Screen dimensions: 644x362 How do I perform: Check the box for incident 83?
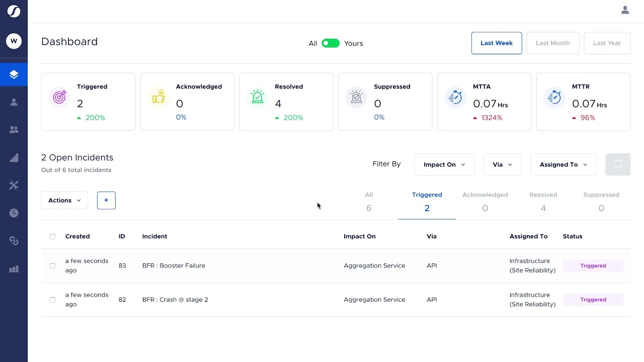[52, 265]
